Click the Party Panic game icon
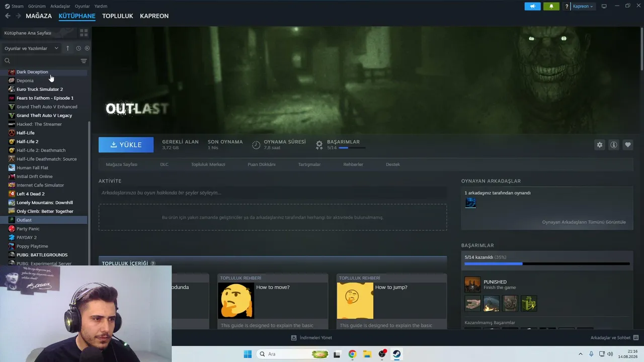The height and width of the screenshot is (362, 644). 12,229
